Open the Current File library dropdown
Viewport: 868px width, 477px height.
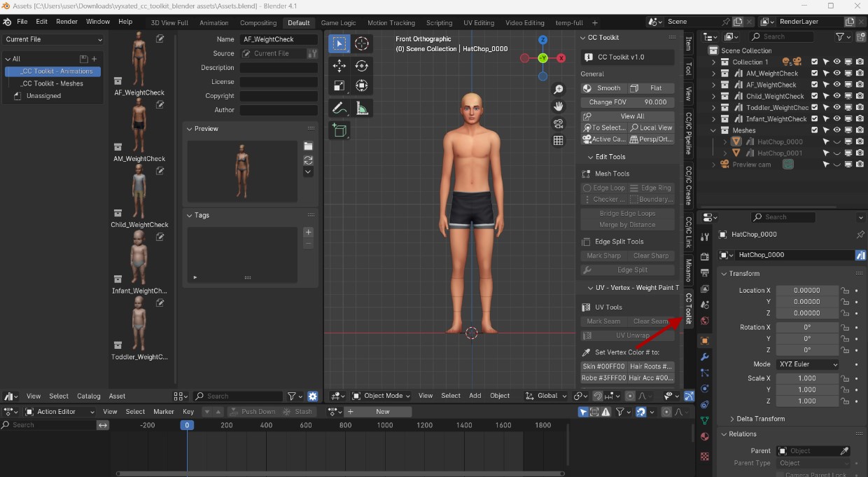(x=53, y=40)
